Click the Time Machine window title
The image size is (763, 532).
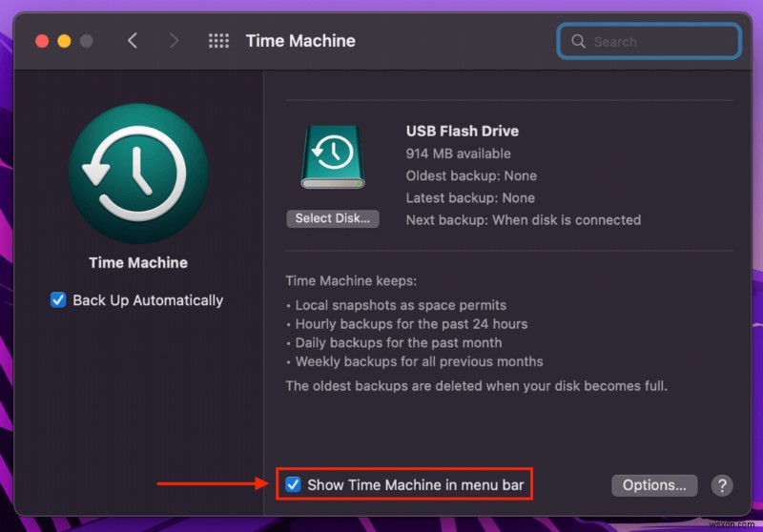click(300, 41)
